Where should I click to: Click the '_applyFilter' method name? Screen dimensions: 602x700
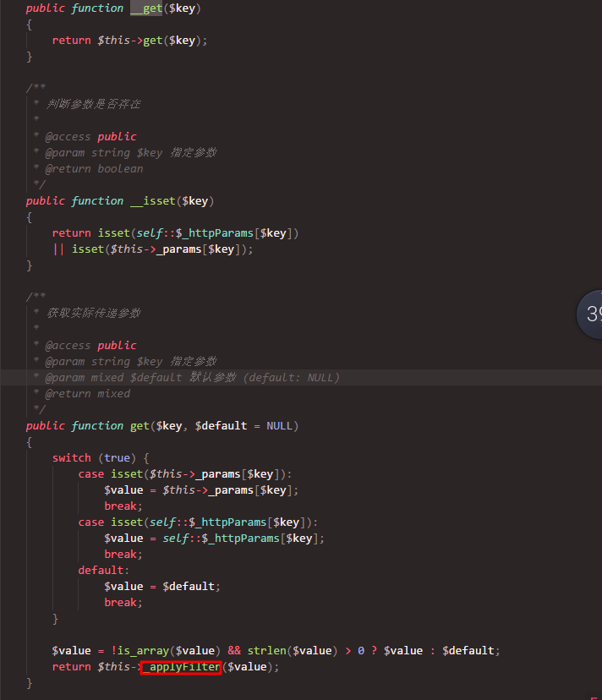(x=181, y=667)
